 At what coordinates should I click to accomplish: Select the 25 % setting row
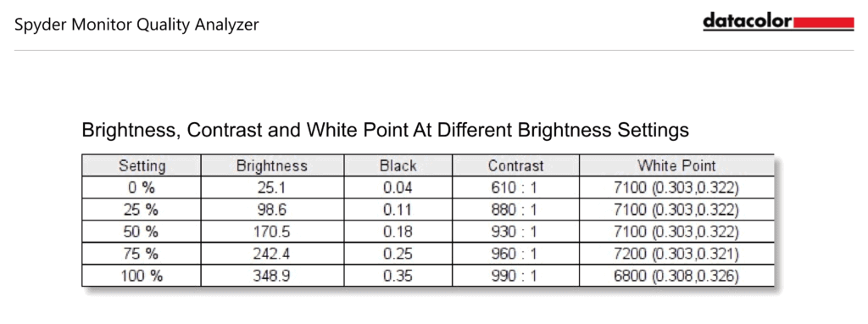click(x=428, y=209)
